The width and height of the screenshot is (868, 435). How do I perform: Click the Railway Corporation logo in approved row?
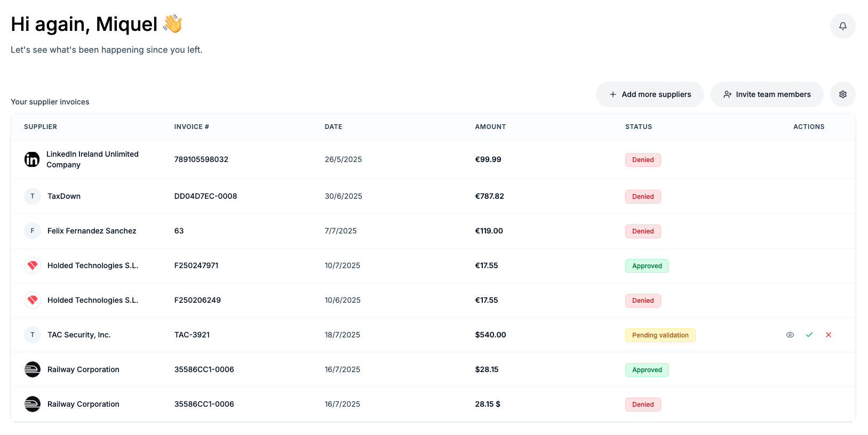(x=33, y=369)
